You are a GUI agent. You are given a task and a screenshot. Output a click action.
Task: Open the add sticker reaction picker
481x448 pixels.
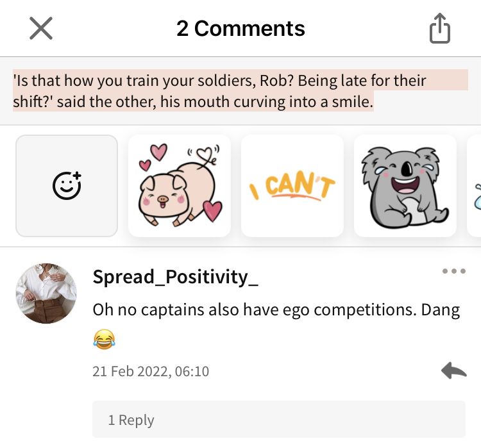(67, 186)
